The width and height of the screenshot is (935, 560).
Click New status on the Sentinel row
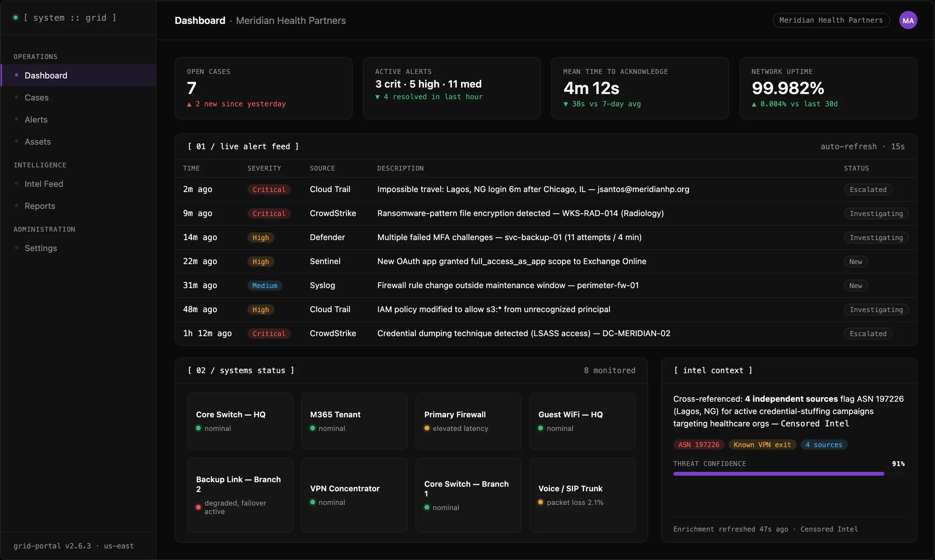pos(856,262)
